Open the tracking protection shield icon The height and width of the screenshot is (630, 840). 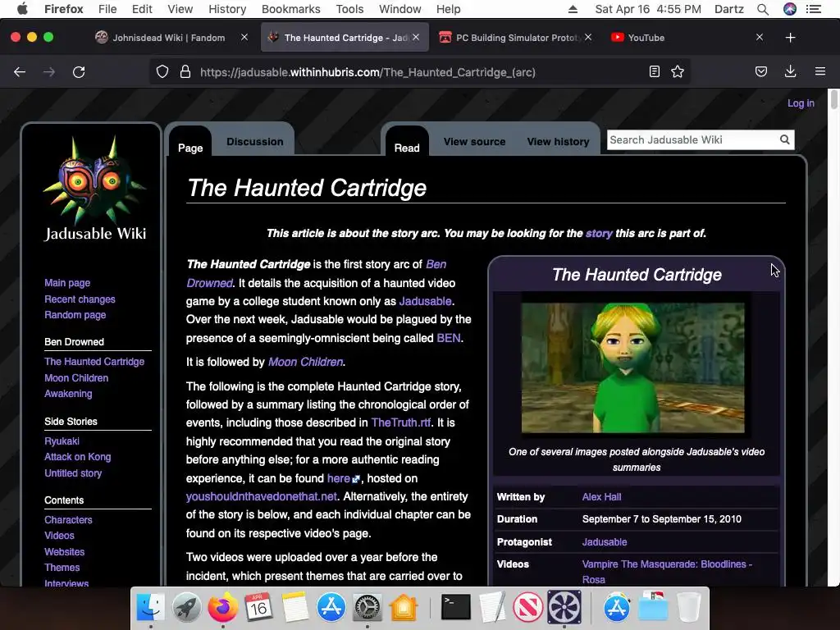pos(162,72)
